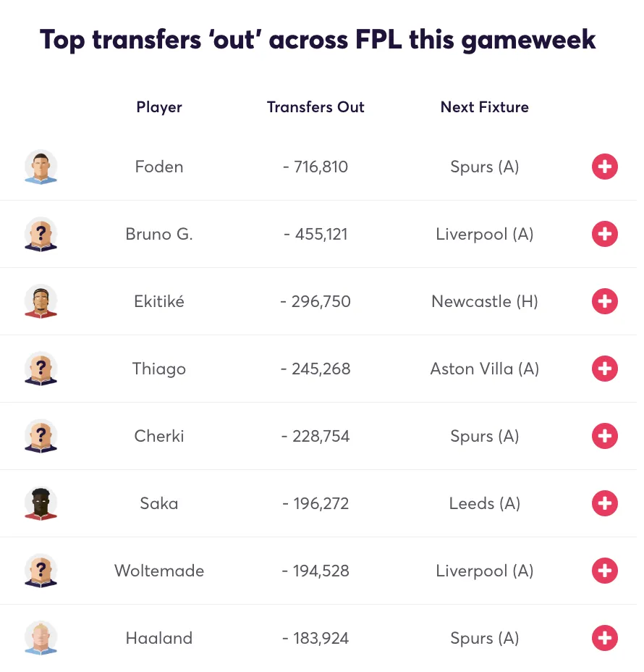Image resolution: width=644 pixels, height=672 pixels.
Task: Add Woltemade using the red plus button
Action: click(x=604, y=571)
